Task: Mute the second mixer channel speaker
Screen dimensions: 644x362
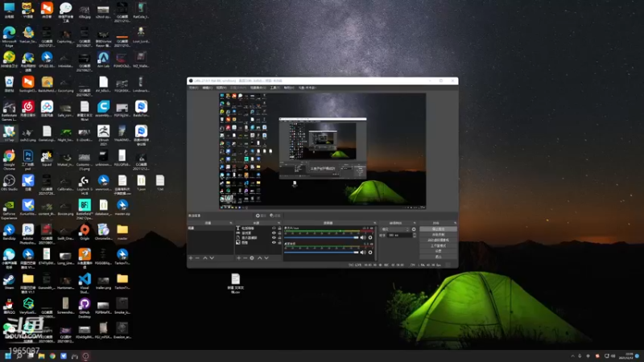Action: point(363,253)
